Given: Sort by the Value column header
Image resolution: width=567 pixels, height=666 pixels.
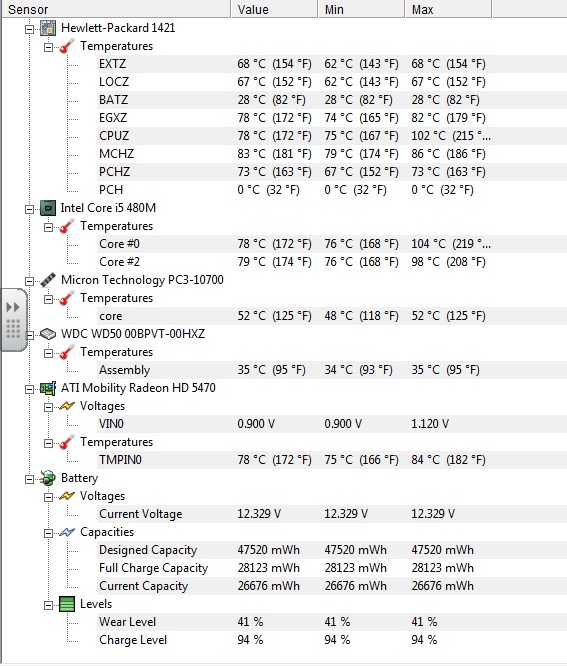Looking at the screenshot, I should 274,9.
